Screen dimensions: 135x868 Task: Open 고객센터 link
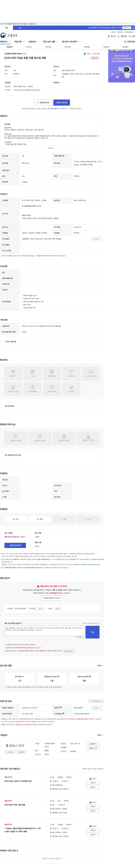point(113,32)
